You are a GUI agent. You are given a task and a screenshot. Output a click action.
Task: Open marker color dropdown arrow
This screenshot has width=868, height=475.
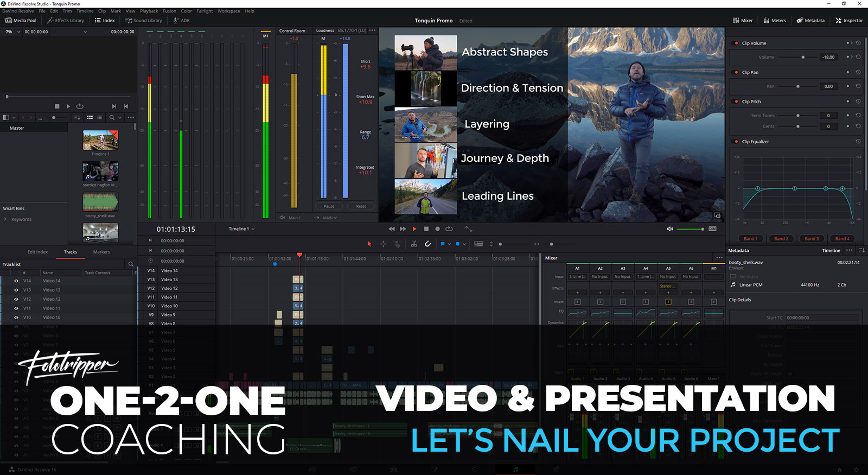point(464,244)
